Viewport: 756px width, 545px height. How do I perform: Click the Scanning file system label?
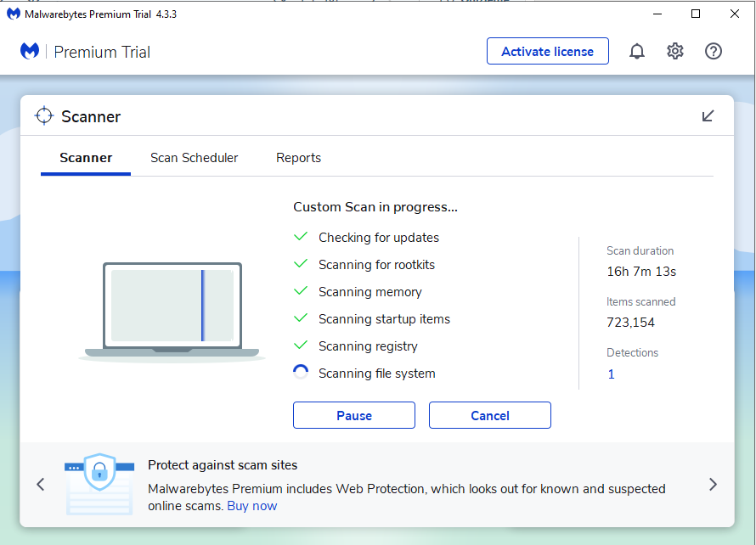376,374
